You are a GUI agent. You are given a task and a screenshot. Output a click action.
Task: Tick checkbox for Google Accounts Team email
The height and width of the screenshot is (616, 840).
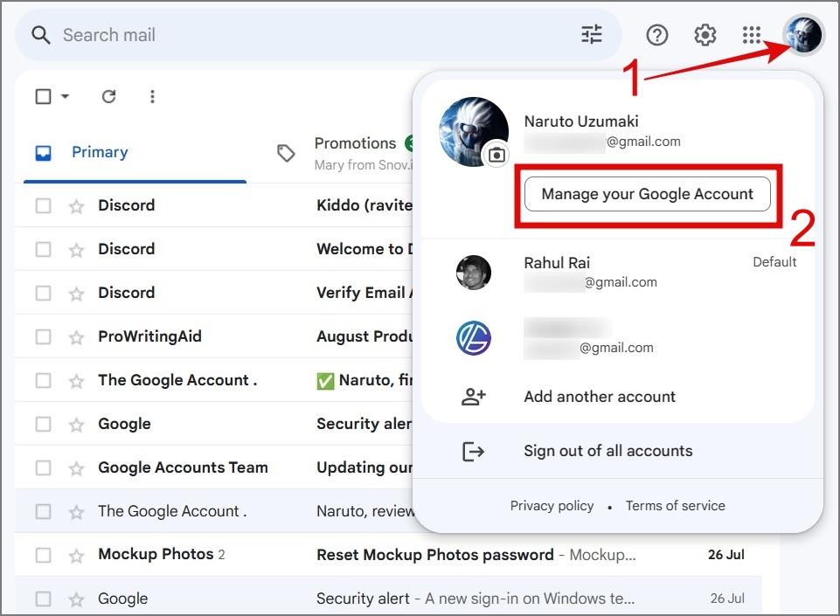(x=44, y=467)
